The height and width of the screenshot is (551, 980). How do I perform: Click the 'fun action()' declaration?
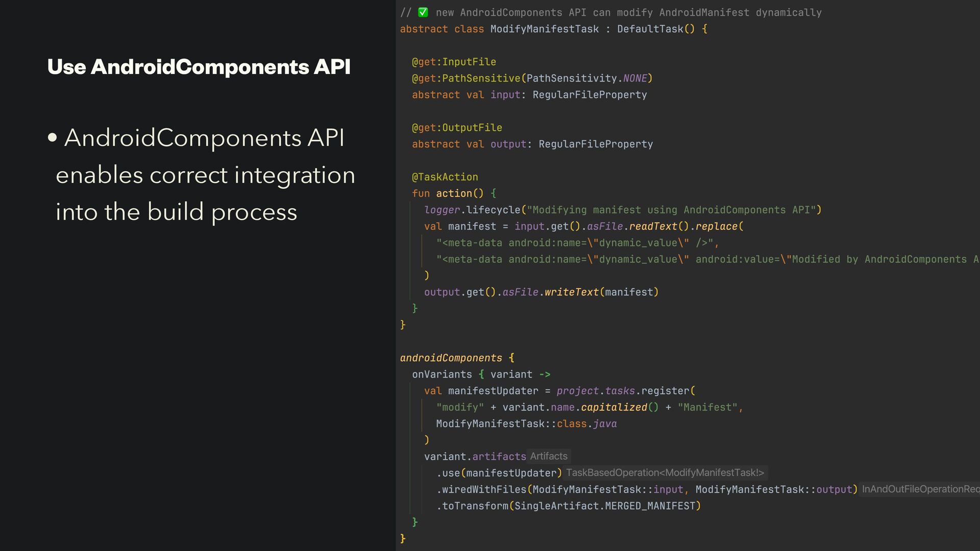448,193
